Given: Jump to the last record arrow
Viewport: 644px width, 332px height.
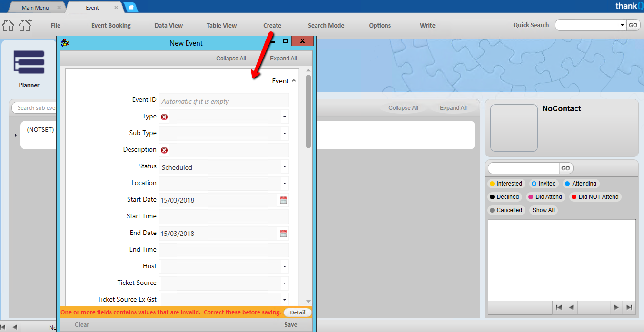Looking at the screenshot, I should [629, 308].
